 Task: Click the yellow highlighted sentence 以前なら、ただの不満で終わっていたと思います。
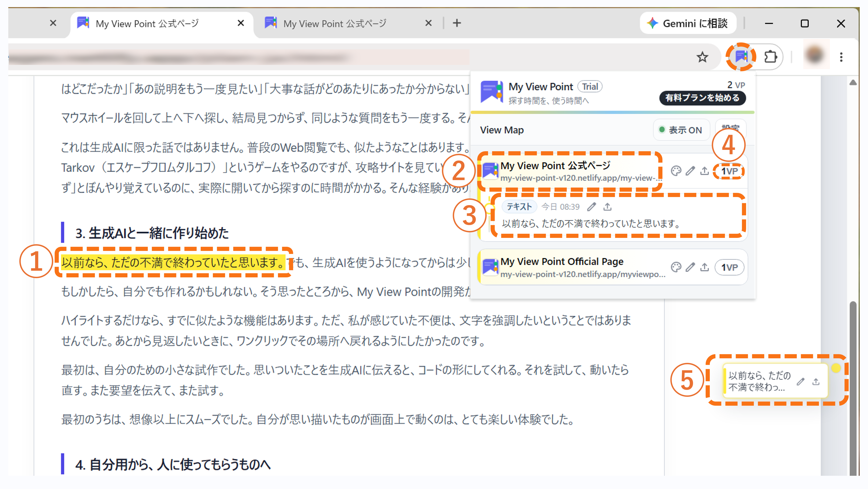tap(173, 262)
